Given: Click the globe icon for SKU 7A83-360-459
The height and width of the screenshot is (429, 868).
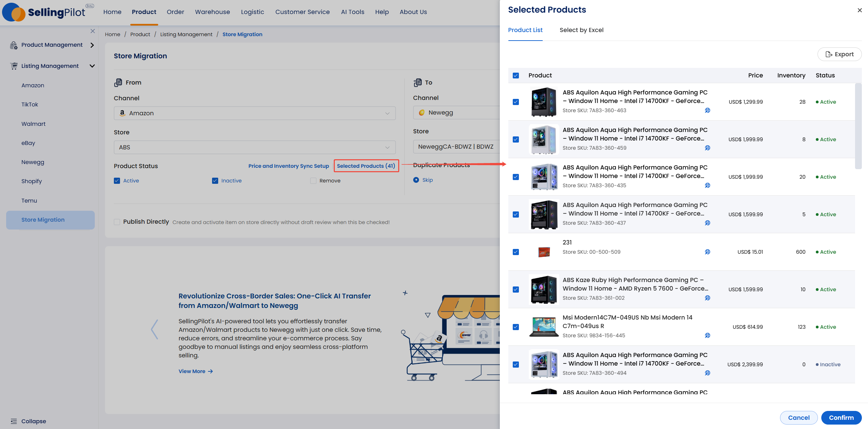Looking at the screenshot, I should tap(707, 148).
